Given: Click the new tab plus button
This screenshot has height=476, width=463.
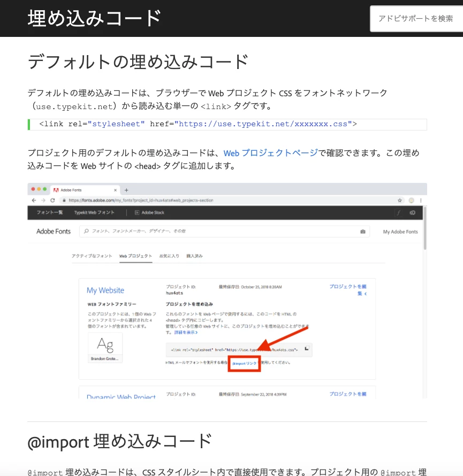Looking at the screenshot, I should pyautogui.click(x=126, y=190).
